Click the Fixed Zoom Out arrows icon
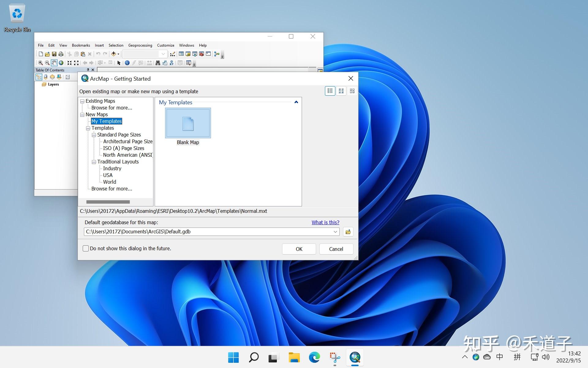 [x=76, y=63]
